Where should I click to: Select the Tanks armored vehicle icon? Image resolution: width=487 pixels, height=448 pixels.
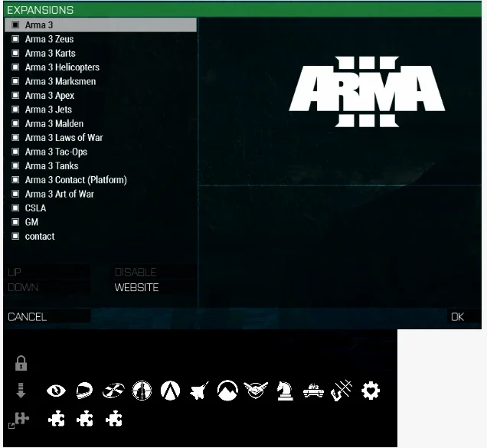point(313,391)
